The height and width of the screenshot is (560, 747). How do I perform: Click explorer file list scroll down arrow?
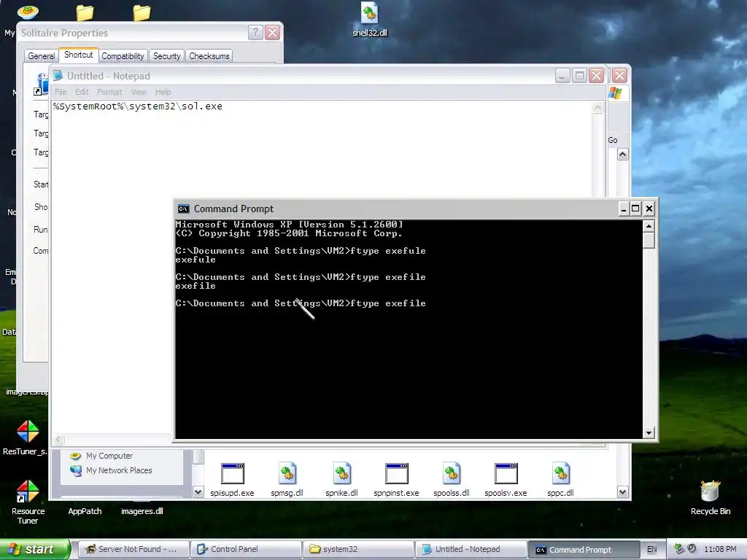tap(623, 492)
